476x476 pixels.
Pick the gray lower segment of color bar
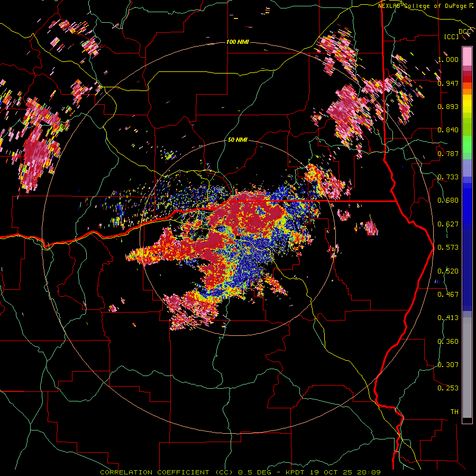(467, 368)
